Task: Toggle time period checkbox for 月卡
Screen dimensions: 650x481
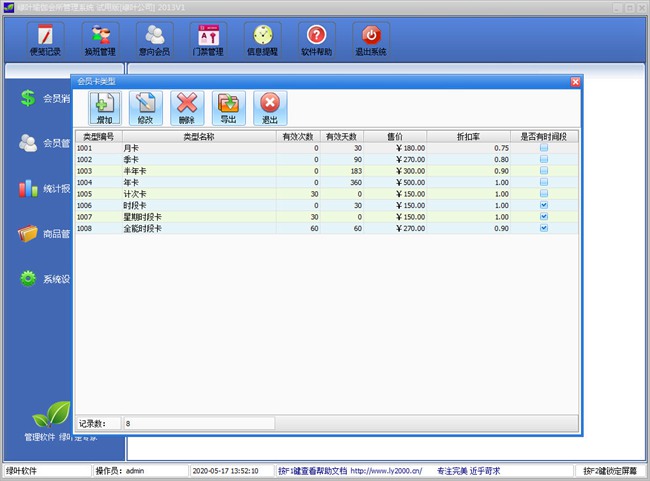Action: tap(544, 148)
